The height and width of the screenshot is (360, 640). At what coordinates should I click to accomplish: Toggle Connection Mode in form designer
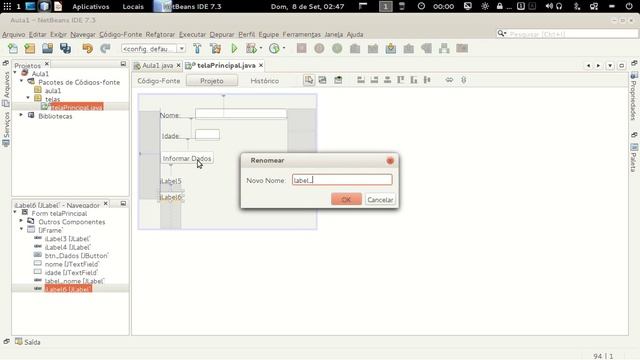322,80
